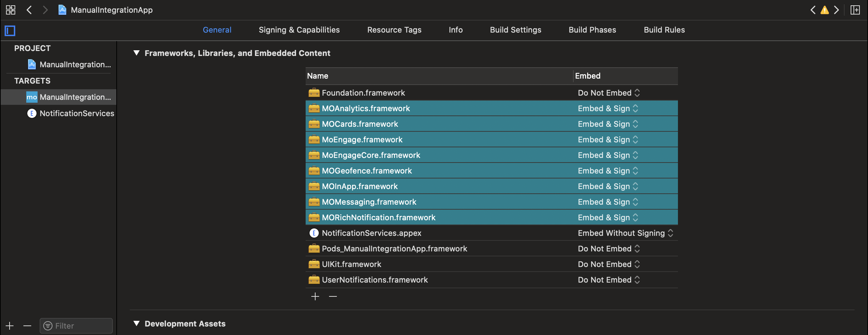Open embed dropdown for Foundation.framework
This screenshot has height=335, width=868.
click(x=609, y=93)
